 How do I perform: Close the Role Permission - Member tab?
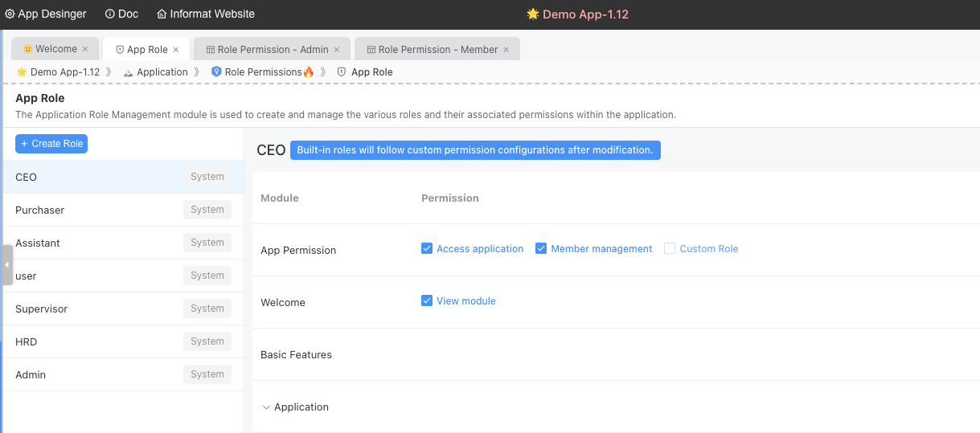point(506,50)
